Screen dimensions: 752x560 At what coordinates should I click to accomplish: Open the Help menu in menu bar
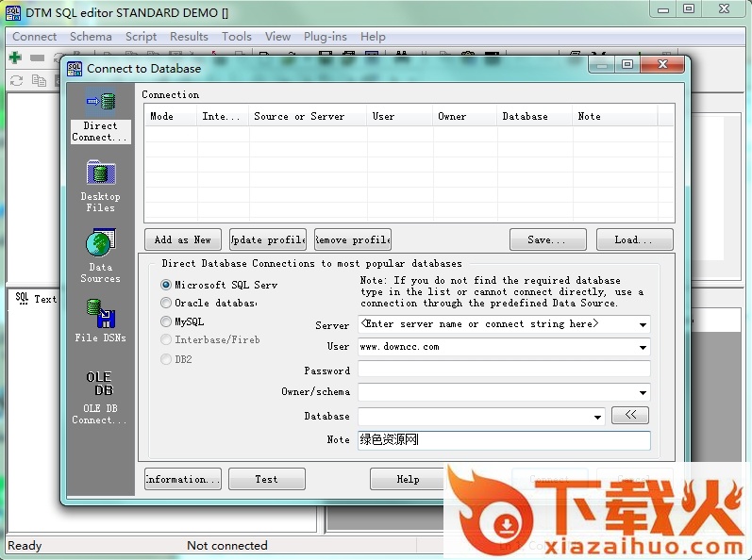click(373, 37)
